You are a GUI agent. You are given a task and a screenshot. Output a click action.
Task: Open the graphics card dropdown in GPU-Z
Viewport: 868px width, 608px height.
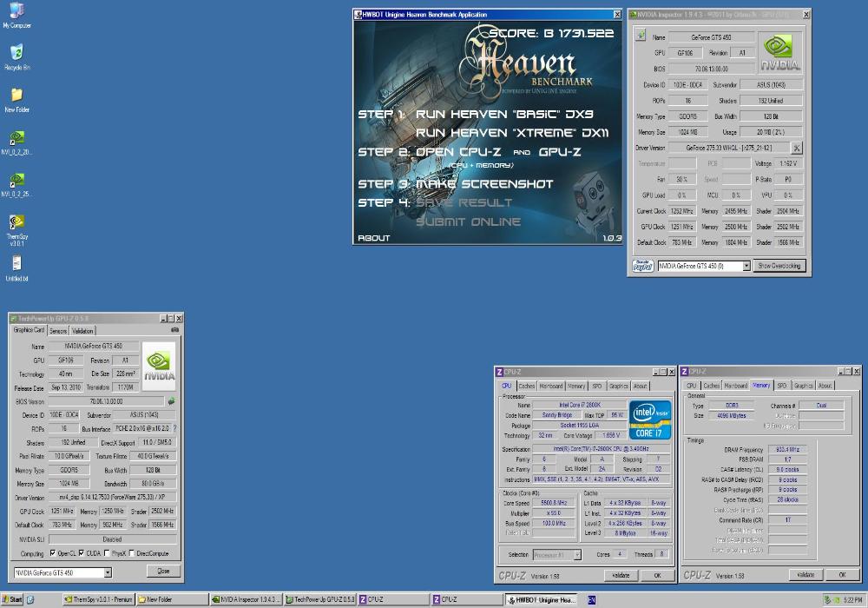click(108, 572)
